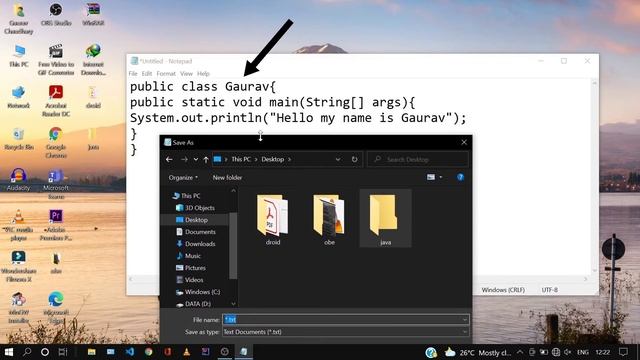This screenshot has height=360, width=640.
Task: Select Pictures in navigation tree
Action: (191, 268)
